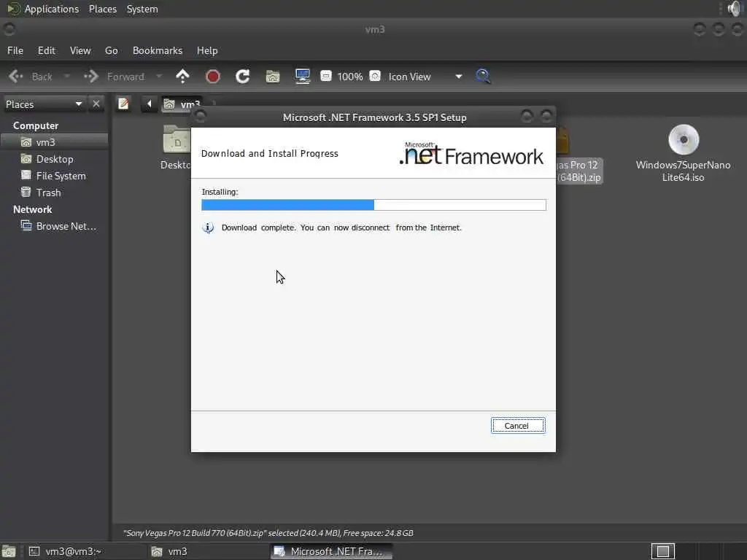
Task: Open Places menu in top panel
Action: tap(102, 9)
